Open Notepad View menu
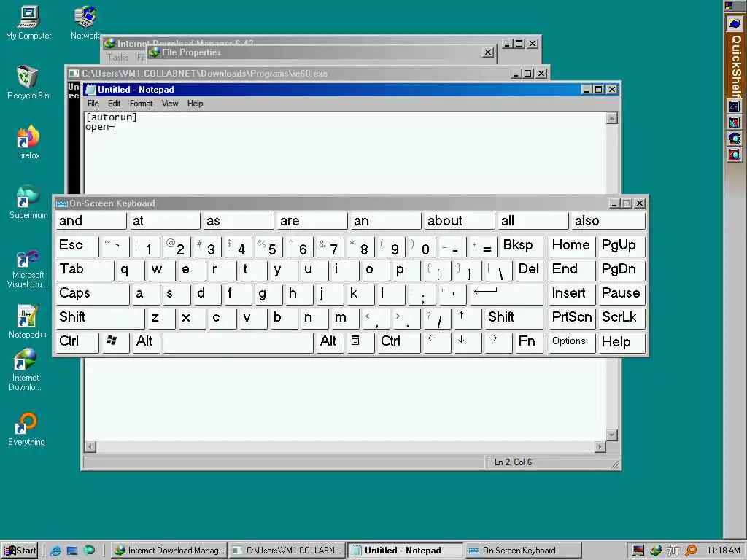 pyautogui.click(x=169, y=104)
